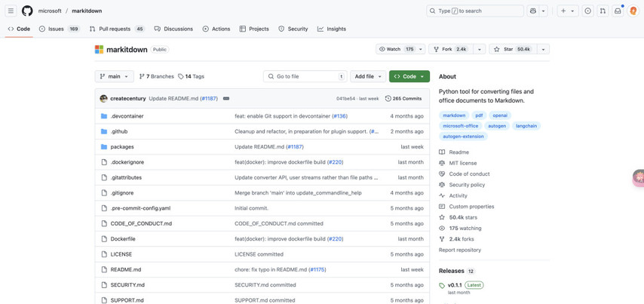Image resolution: width=644 pixels, height=304 pixels.
Task: Open the Discussions tab
Action: [x=173, y=29]
